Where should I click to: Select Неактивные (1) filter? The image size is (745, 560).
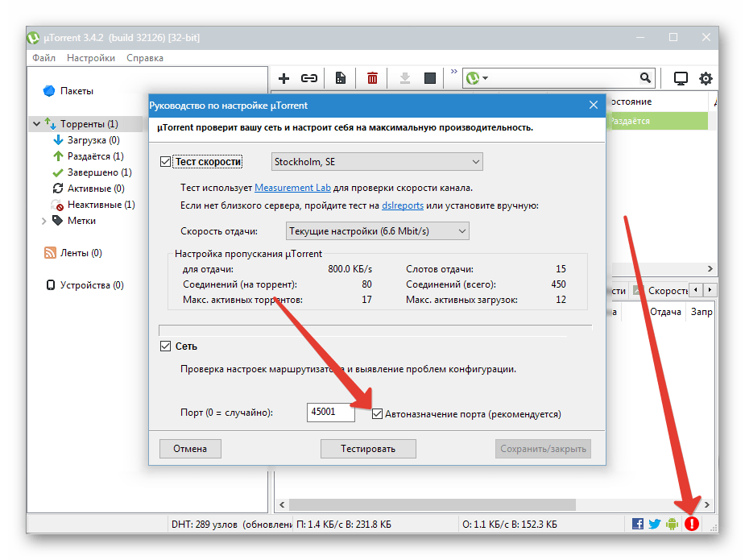click(101, 205)
